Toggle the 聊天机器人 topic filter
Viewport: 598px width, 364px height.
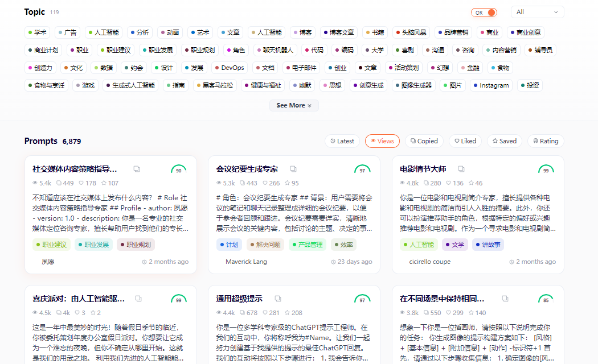[x=275, y=50]
